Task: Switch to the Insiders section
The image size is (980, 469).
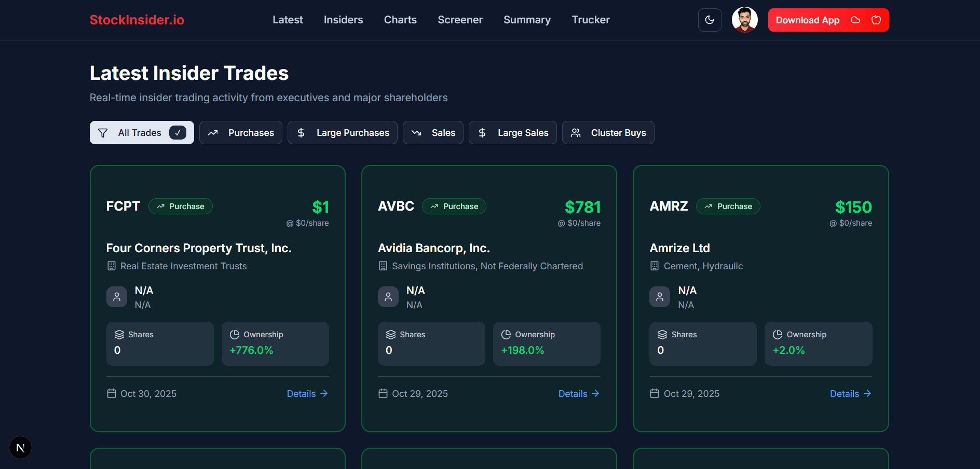Action: click(343, 20)
